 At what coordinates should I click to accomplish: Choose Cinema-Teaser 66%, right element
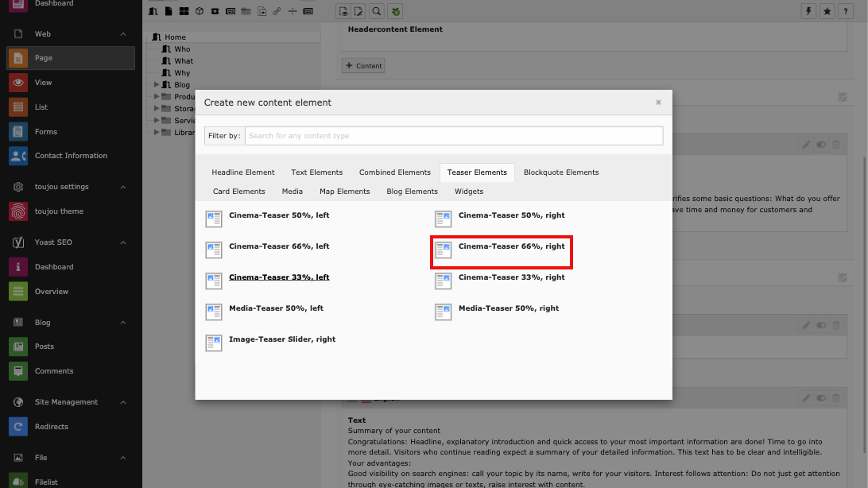[x=511, y=246]
